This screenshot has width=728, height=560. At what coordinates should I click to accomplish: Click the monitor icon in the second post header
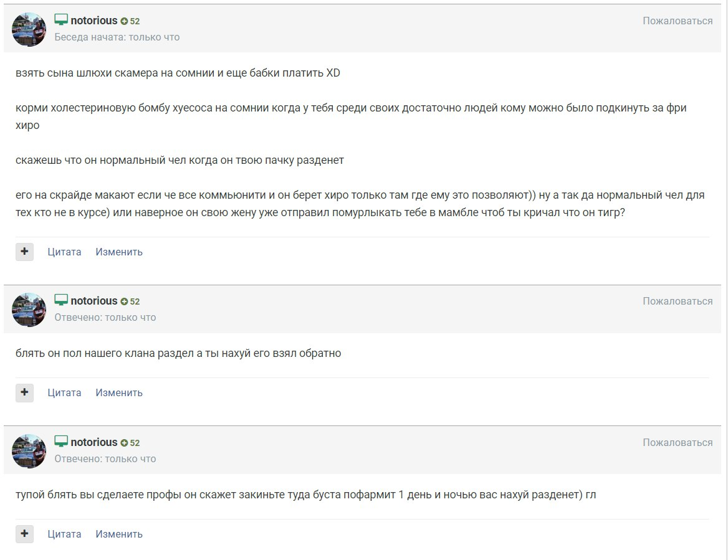pyautogui.click(x=61, y=300)
